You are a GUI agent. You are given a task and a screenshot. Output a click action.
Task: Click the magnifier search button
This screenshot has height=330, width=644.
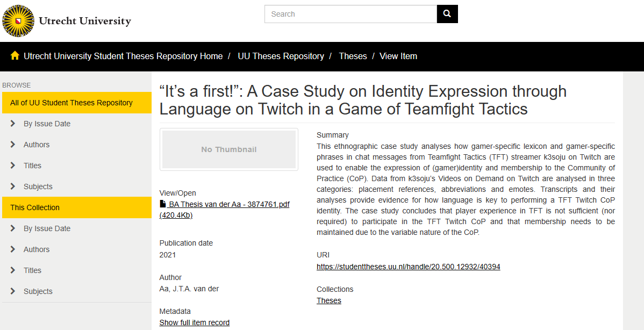click(x=447, y=14)
